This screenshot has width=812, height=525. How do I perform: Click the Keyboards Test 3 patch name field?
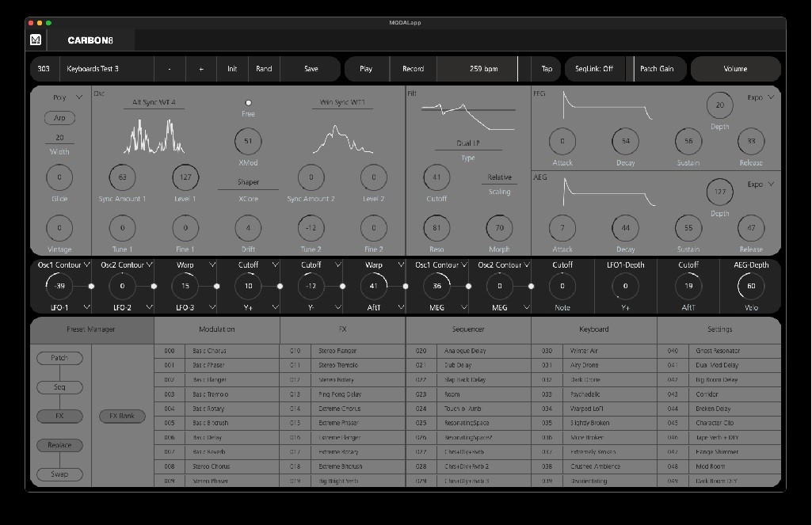(x=107, y=69)
